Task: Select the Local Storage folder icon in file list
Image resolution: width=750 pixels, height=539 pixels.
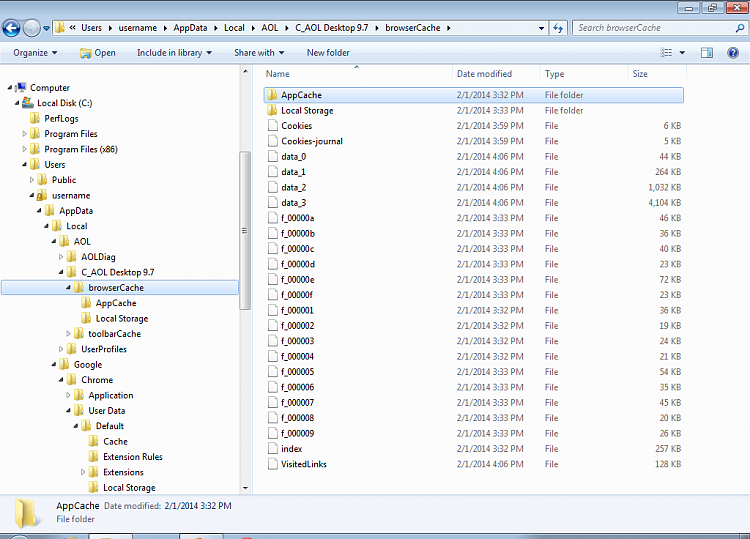Action: click(x=272, y=110)
